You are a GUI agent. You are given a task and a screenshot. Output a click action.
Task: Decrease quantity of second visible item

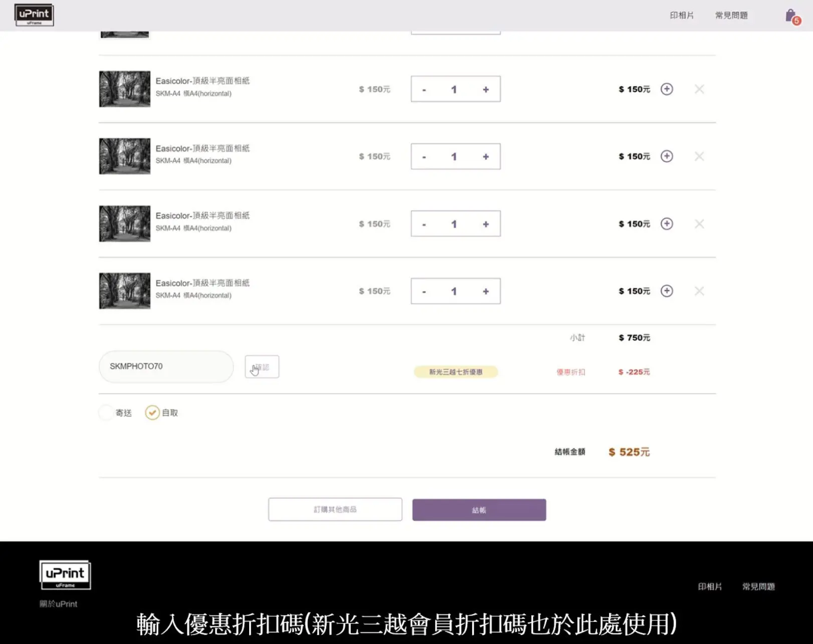click(424, 157)
